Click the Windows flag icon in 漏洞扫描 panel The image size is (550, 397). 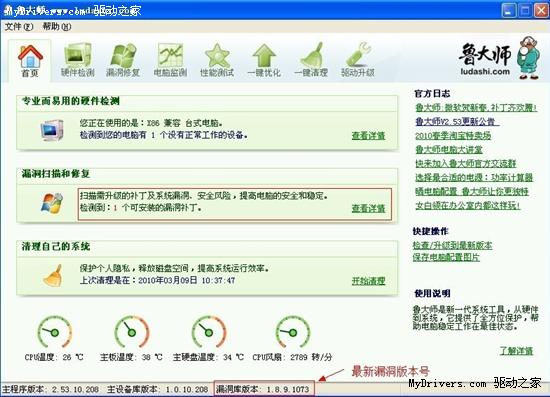pos(52,203)
